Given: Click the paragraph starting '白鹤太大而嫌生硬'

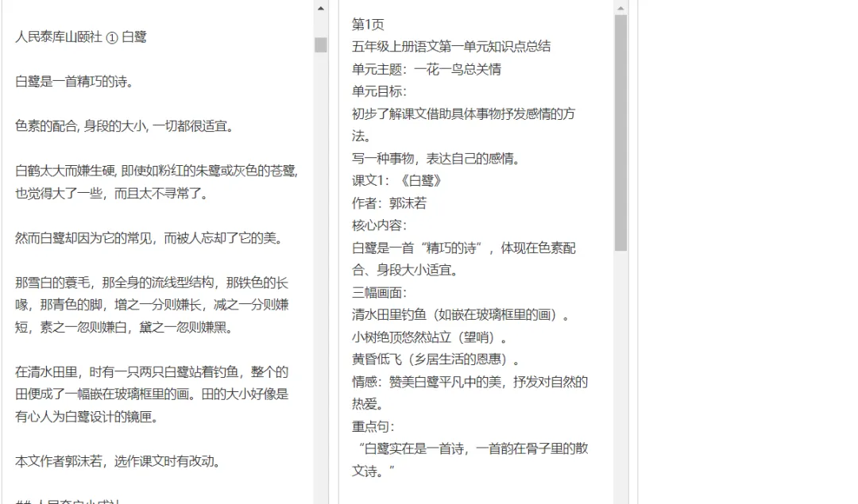Looking at the screenshot, I should (157, 182).
